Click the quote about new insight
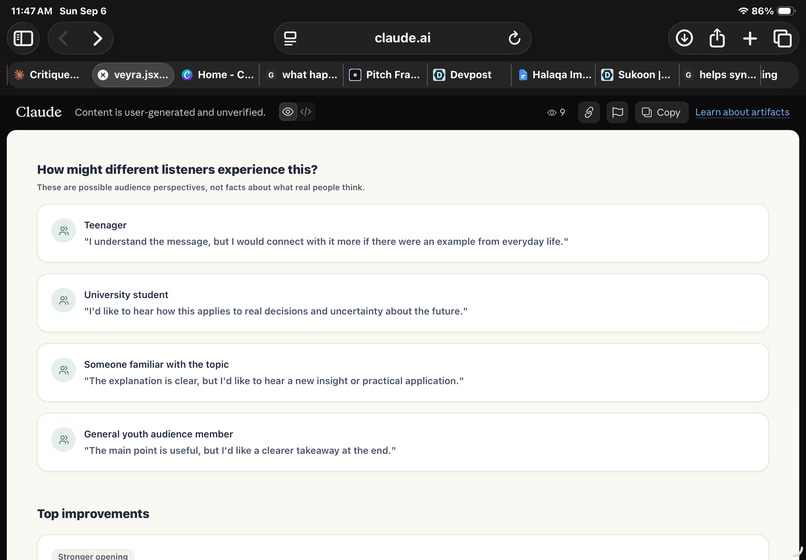Viewport: 806px width, 560px height. [274, 381]
